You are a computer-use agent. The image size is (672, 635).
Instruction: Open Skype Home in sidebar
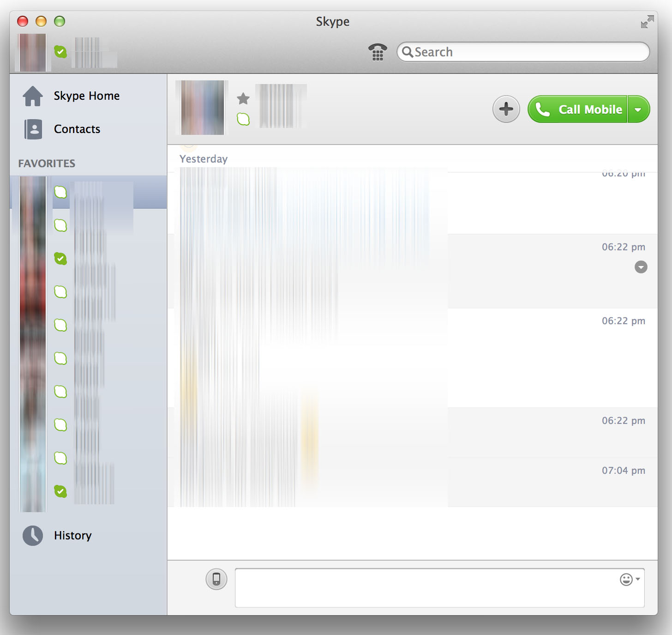click(88, 96)
